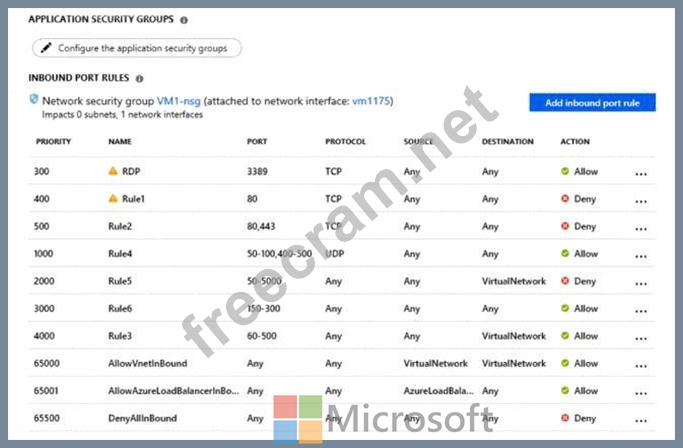Click the info icon beside Application Security Groups
Viewport: 683px width, 448px height.
coord(183,19)
